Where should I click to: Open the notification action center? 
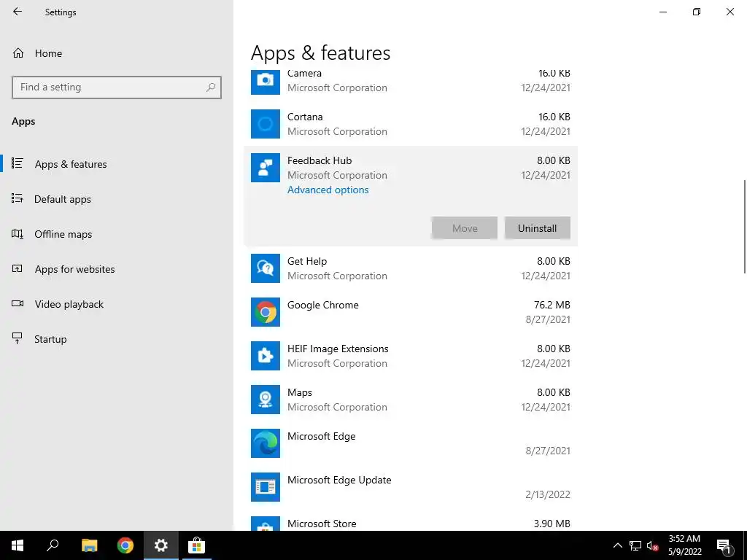pyautogui.click(x=724, y=546)
